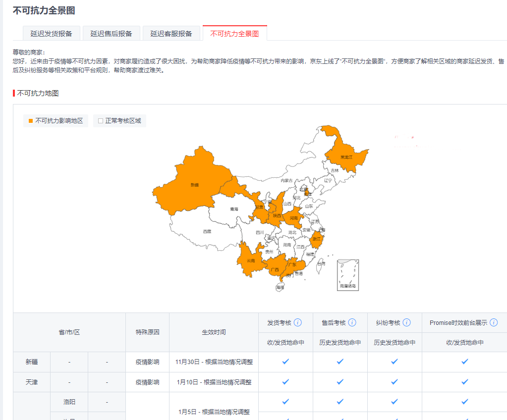
Task: Open the 延迟售后报备 tab
Action: click(111, 34)
